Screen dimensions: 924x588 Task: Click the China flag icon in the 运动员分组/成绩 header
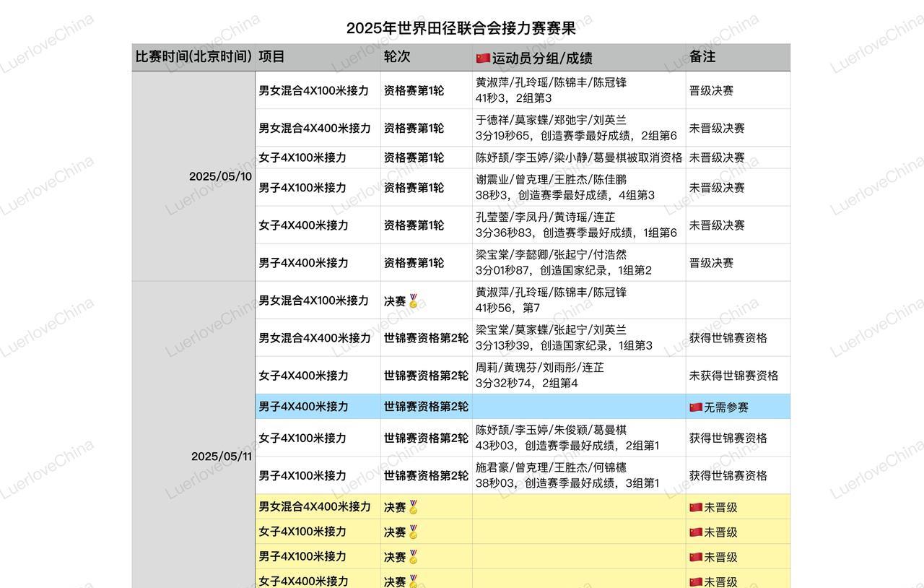[483, 58]
